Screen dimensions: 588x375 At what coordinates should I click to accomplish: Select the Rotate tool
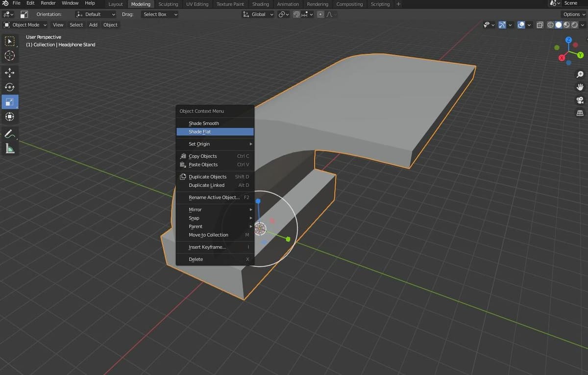[x=9, y=87]
